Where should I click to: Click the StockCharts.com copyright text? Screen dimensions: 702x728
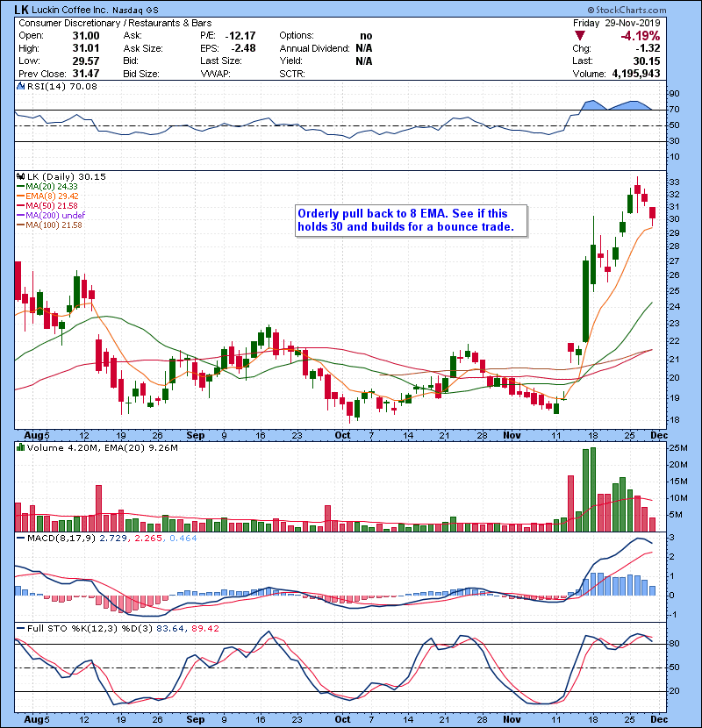627,10
